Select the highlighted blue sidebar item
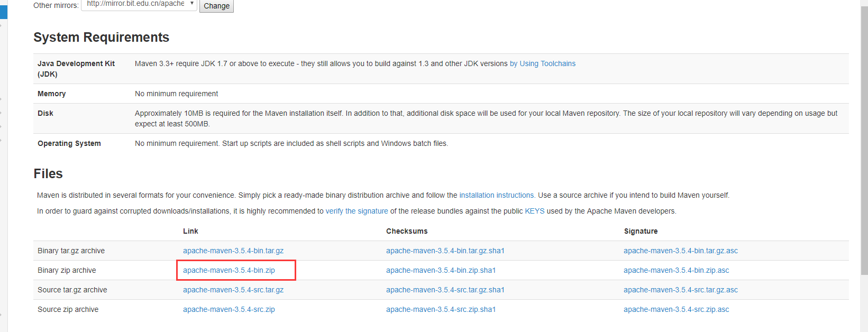This screenshot has width=868, height=332. click(3, 12)
